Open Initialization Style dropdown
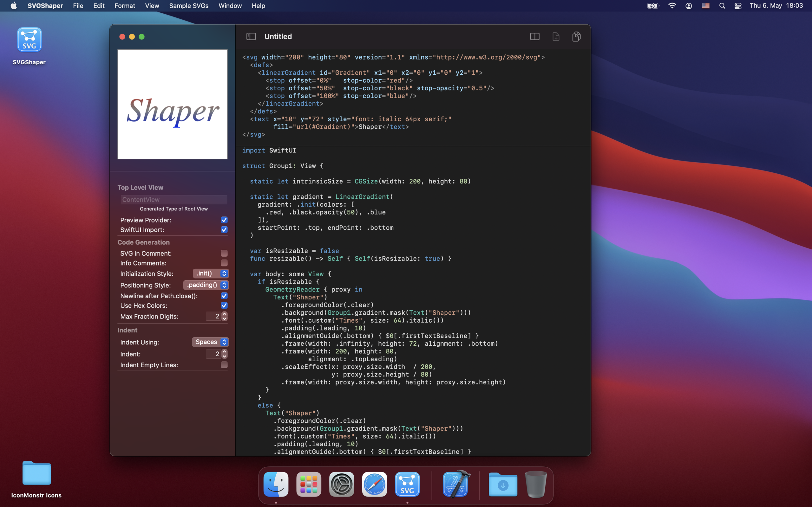The width and height of the screenshot is (812, 507). (x=211, y=273)
